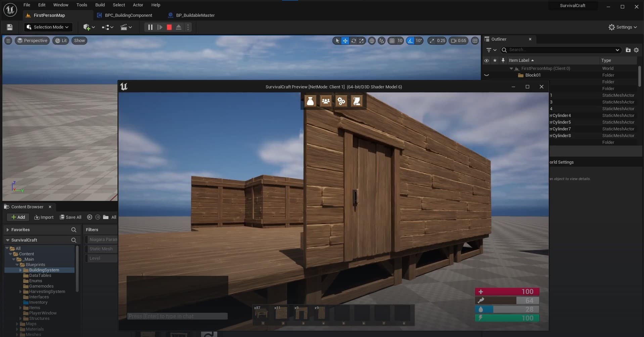Click the in-game crafting gears icon

[x=341, y=101]
